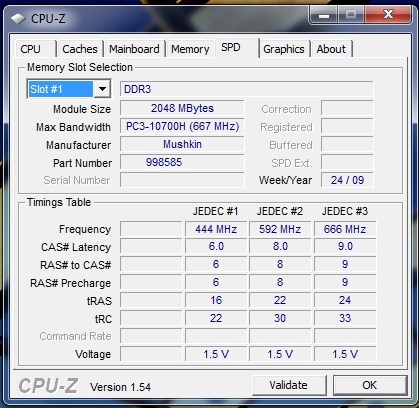Click the Manufacturer Mushkin field
Screen dimensions: 419x408
[182, 144]
